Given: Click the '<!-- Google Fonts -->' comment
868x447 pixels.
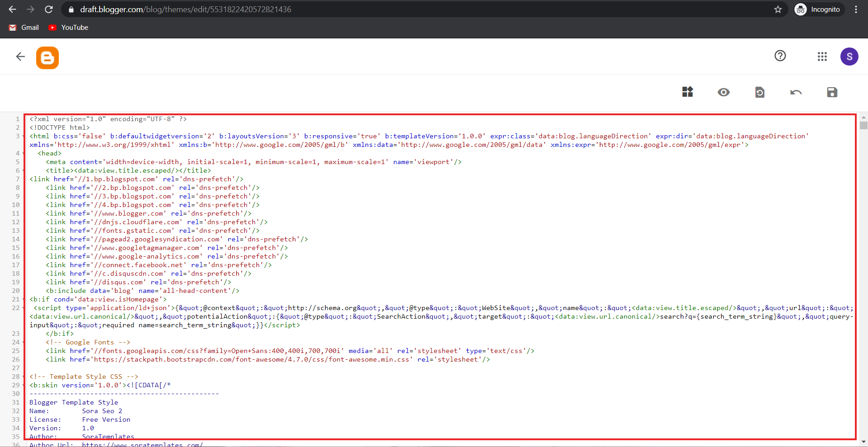Looking at the screenshot, I should point(88,342).
